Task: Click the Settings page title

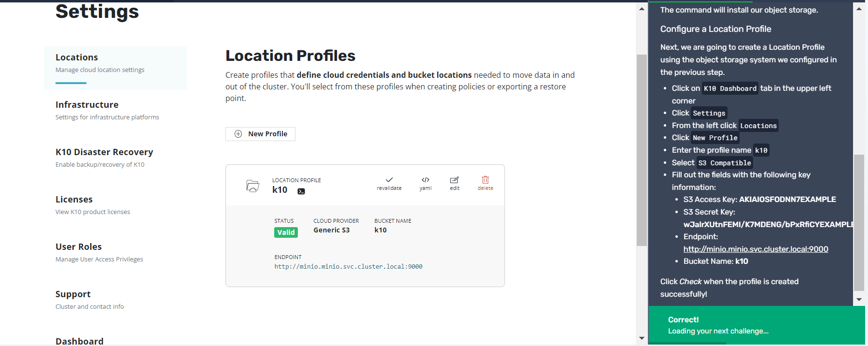Action: [x=97, y=11]
